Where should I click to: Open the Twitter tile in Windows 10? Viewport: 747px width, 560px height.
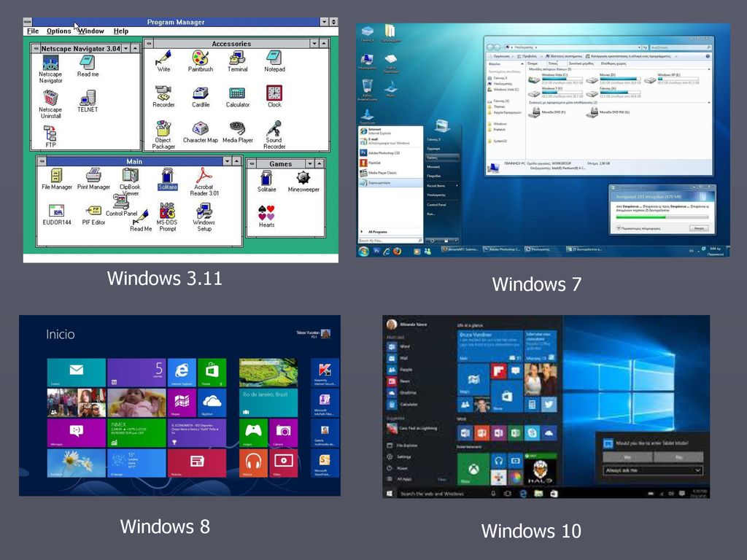pyautogui.click(x=549, y=404)
